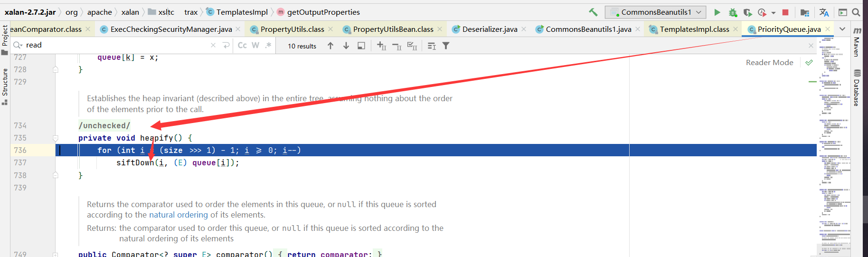This screenshot has width=868, height=257.
Task: Click the code minimap on the right
Action: pyautogui.click(x=834, y=147)
